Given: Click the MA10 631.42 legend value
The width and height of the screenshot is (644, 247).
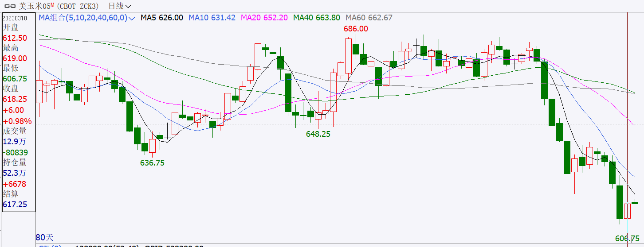Looking at the screenshot, I should [212, 18].
